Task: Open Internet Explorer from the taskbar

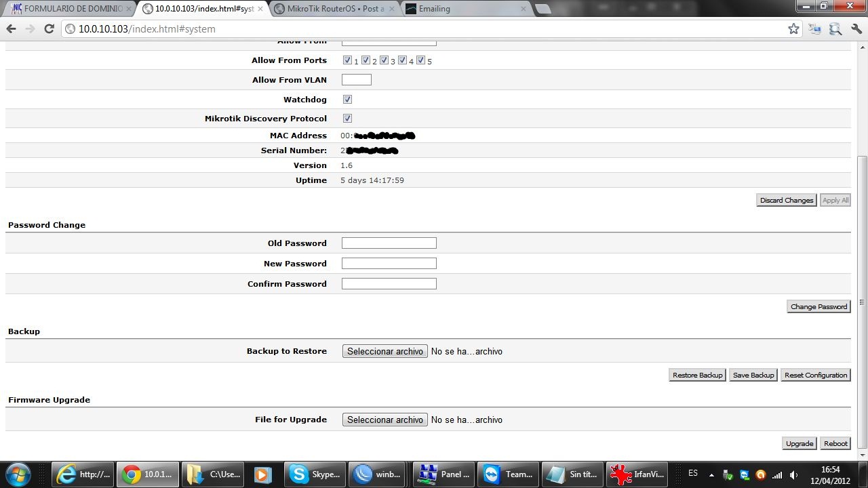Action: point(84,474)
